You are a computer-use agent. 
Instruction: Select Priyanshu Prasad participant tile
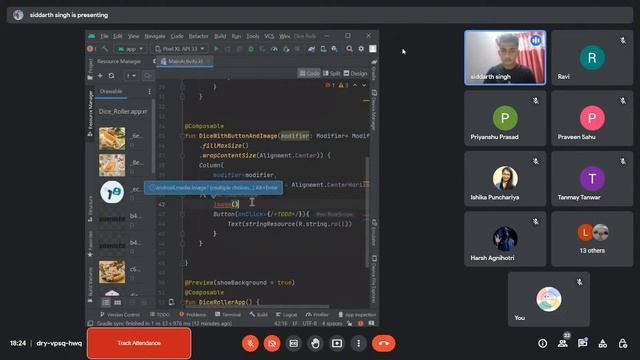pyautogui.click(x=505, y=118)
